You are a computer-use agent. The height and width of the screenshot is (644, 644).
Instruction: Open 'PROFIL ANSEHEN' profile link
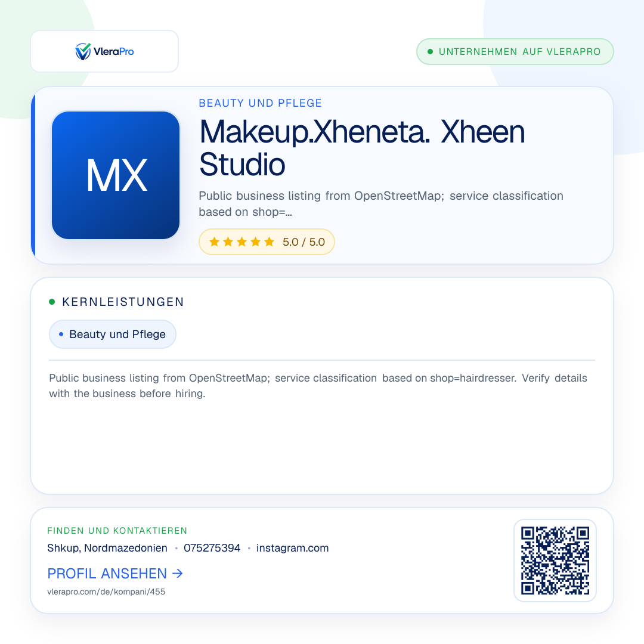115,574
